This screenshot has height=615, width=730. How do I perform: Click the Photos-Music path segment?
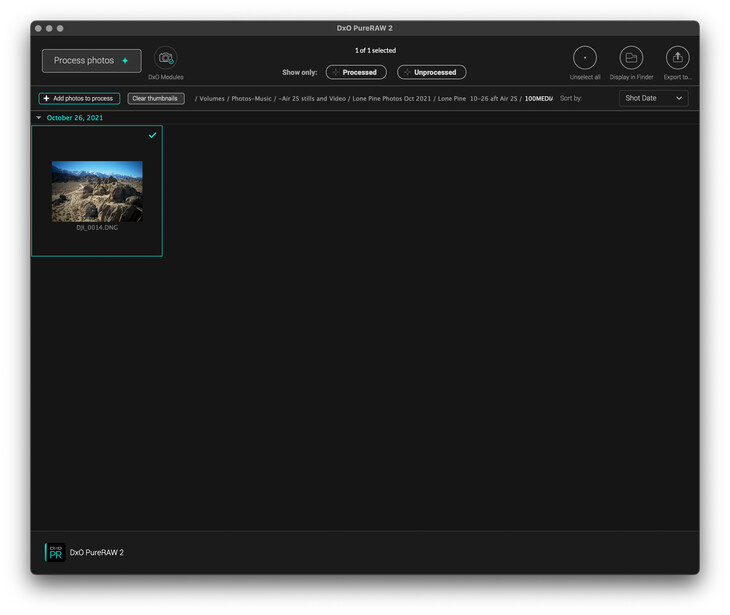pyautogui.click(x=251, y=99)
